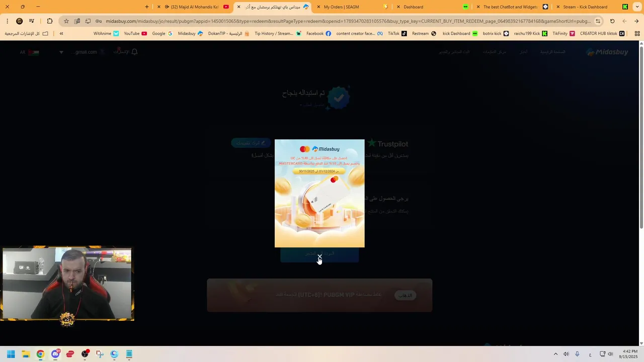
Task: Click the teal leave-a-review button
Action: coord(251,143)
